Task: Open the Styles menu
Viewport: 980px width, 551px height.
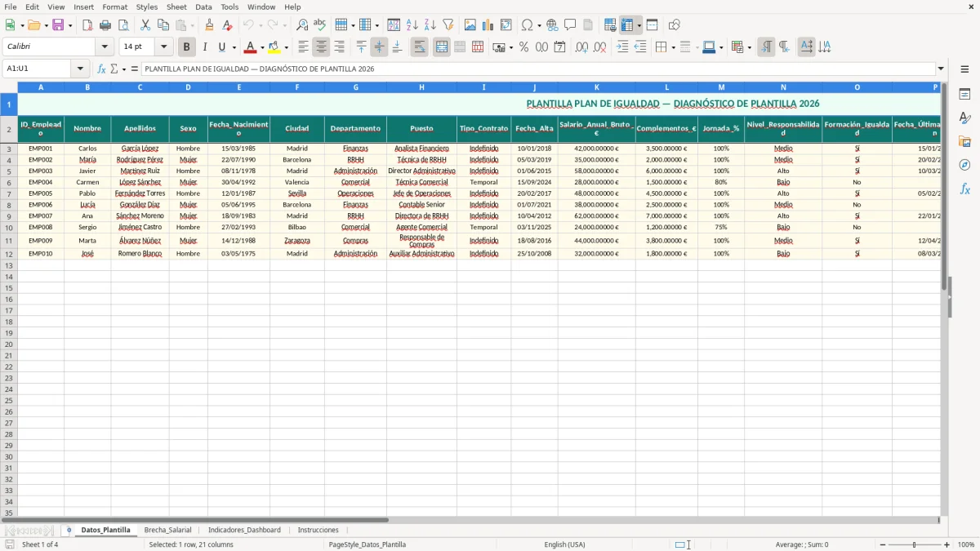Action: tap(147, 7)
